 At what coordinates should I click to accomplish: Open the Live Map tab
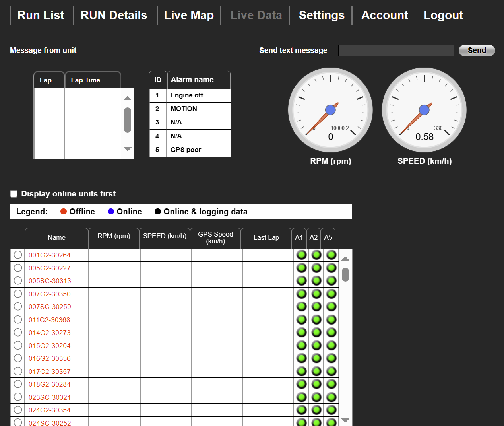(x=189, y=15)
